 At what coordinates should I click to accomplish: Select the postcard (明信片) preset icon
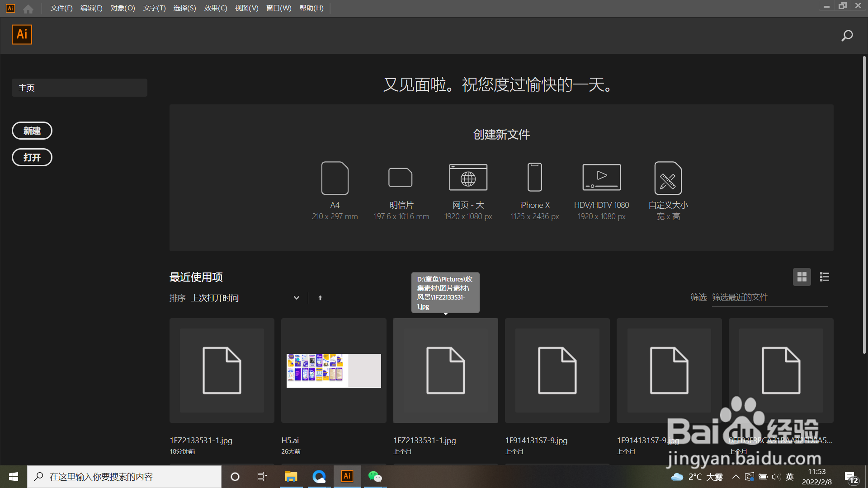(401, 178)
